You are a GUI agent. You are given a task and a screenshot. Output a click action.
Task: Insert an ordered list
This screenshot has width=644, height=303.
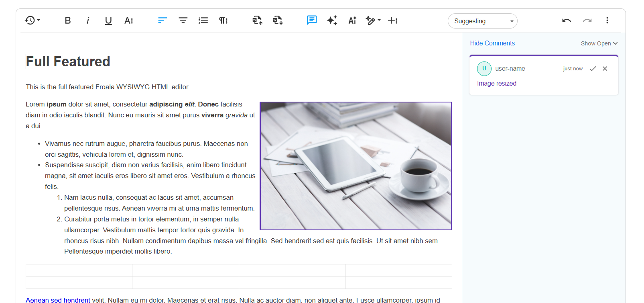[203, 20]
